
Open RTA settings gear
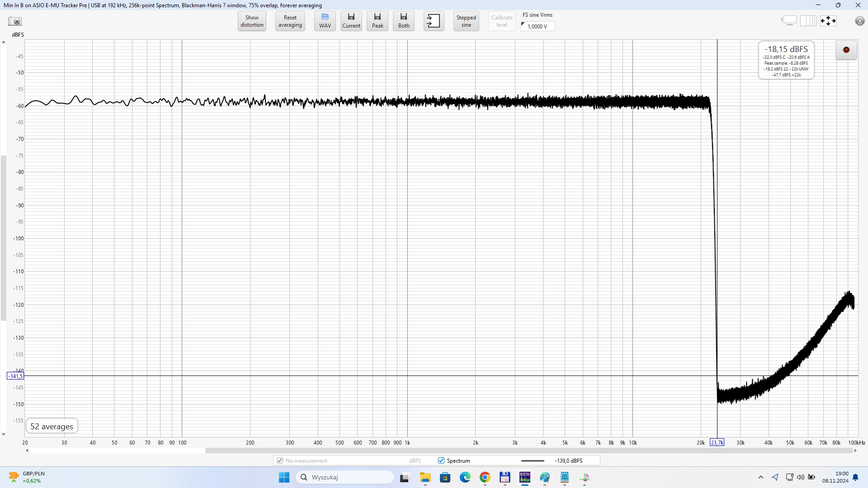[860, 21]
